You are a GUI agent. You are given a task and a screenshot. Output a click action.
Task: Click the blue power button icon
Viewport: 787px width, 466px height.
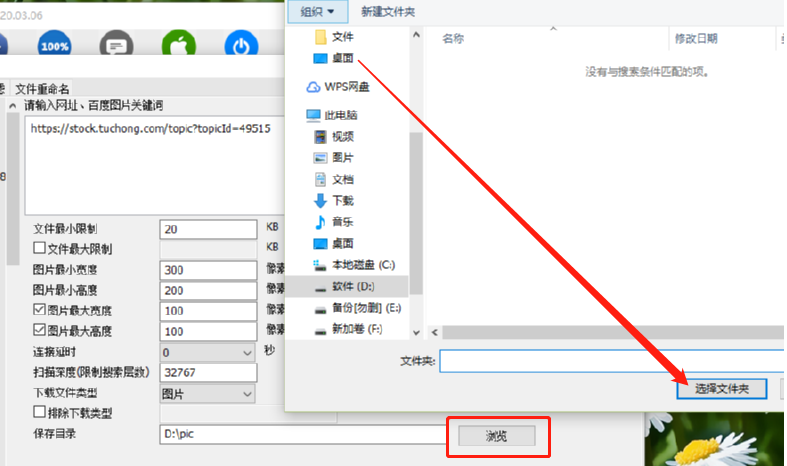pyautogui.click(x=241, y=44)
